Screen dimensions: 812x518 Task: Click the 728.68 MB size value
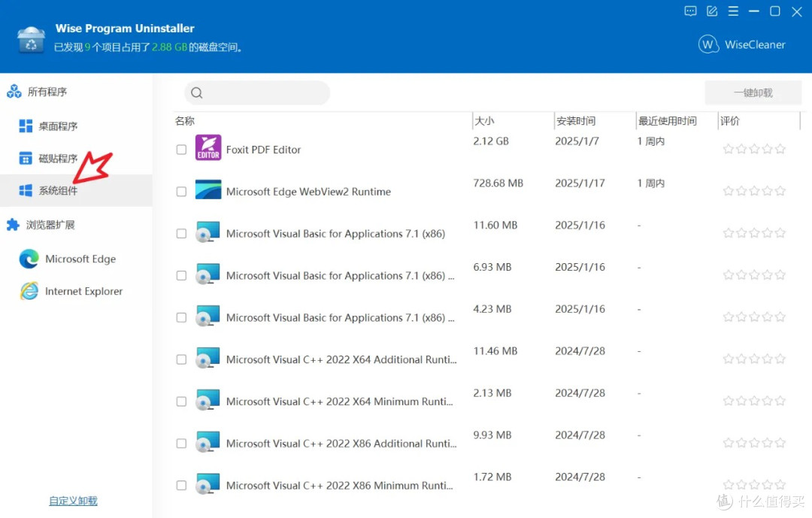coord(498,183)
